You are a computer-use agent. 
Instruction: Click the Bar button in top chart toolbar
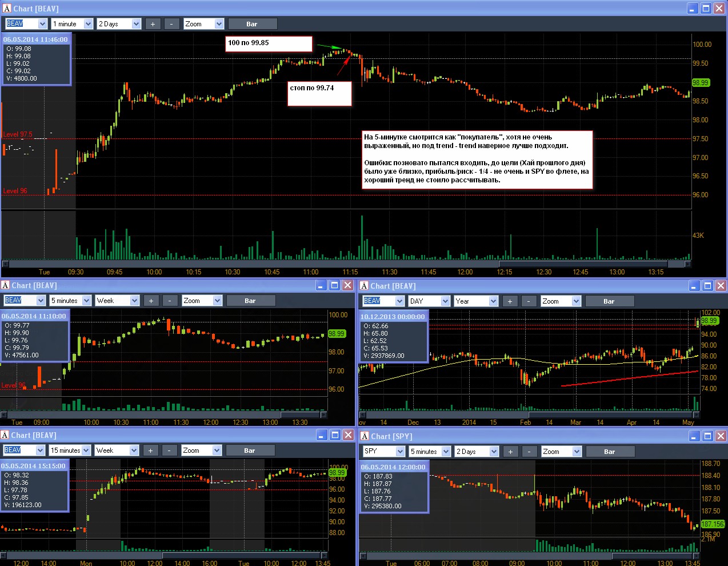point(252,24)
